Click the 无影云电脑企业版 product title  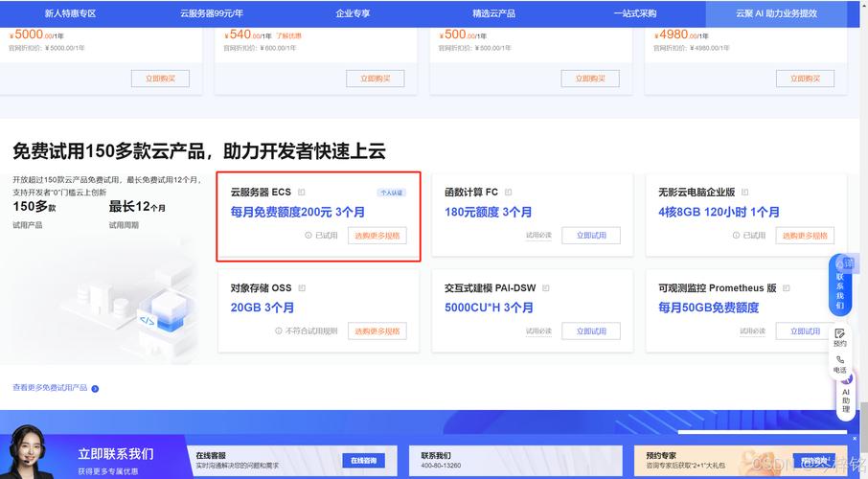point(697,193)
